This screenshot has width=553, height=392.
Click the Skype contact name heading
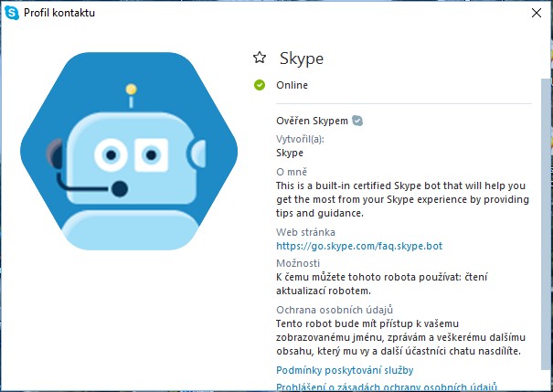[301, 58]
